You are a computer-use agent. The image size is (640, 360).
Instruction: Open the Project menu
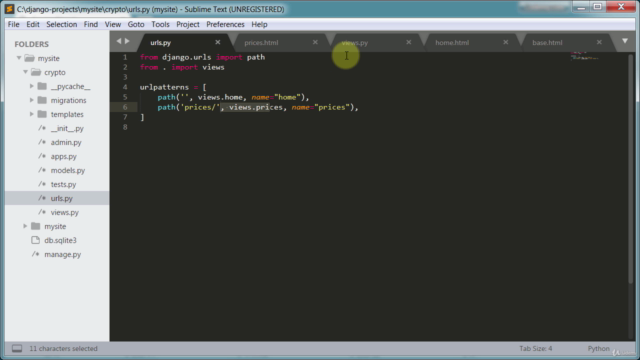point(188,24)
